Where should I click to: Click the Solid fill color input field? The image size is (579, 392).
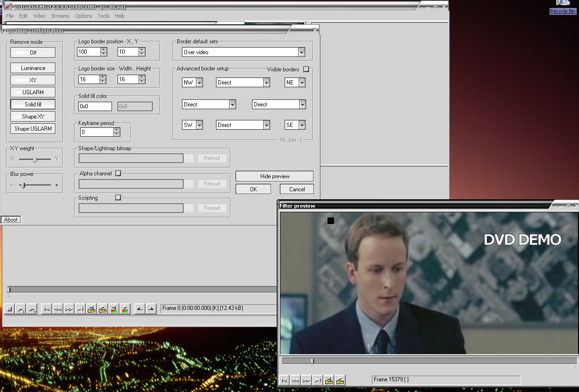(95, 106)
